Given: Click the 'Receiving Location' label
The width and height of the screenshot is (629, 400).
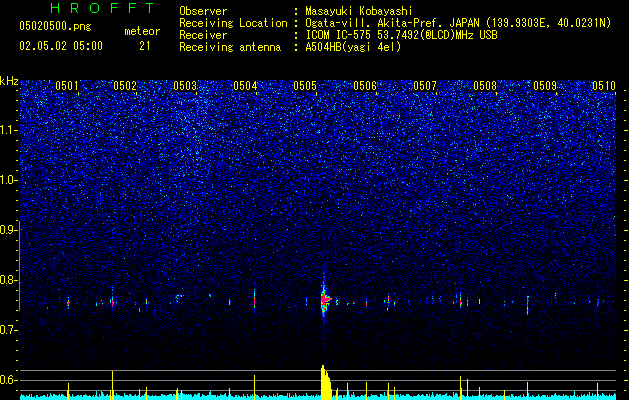Looking at the screenshot, I should coord(233,23).
